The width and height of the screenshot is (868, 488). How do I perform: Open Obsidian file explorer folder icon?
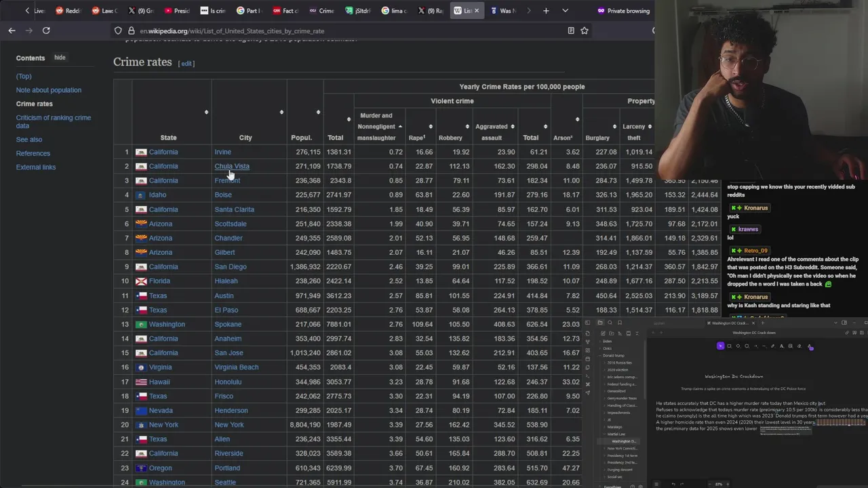[600, 323]
